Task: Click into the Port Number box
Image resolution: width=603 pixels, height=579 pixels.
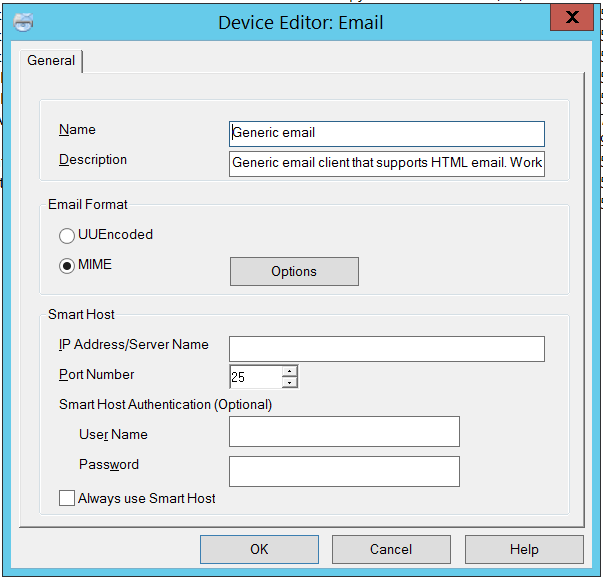Action: [255, 377]
